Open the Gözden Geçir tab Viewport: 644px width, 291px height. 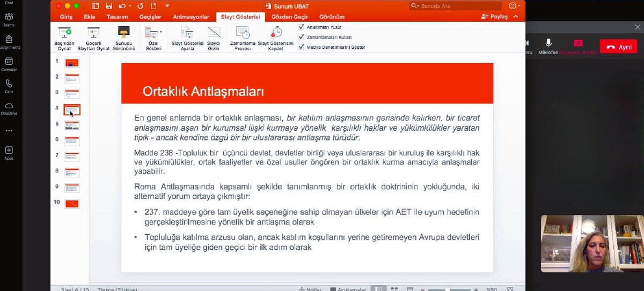pyautogui.click(x=289, y=17)
